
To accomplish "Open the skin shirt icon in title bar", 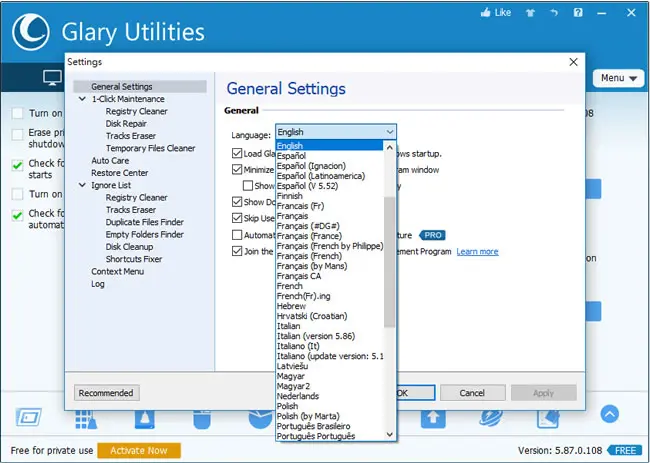I will click(x=530, y=13).
